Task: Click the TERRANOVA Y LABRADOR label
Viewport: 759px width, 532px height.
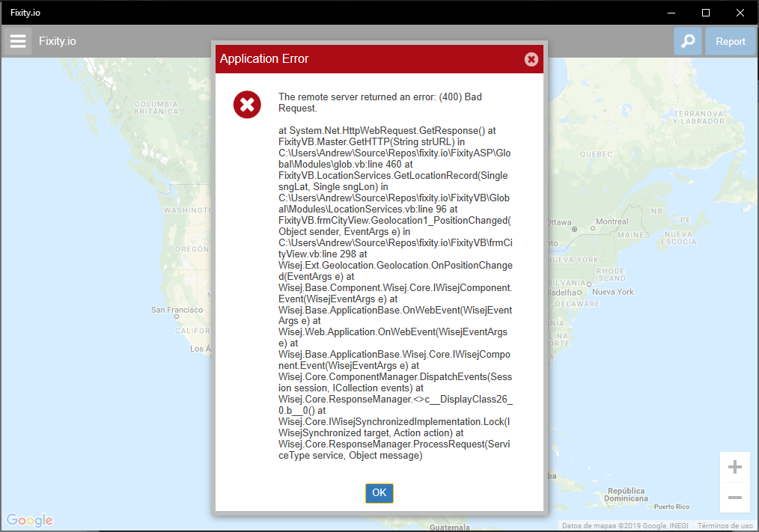Action: tap(698, 117)
